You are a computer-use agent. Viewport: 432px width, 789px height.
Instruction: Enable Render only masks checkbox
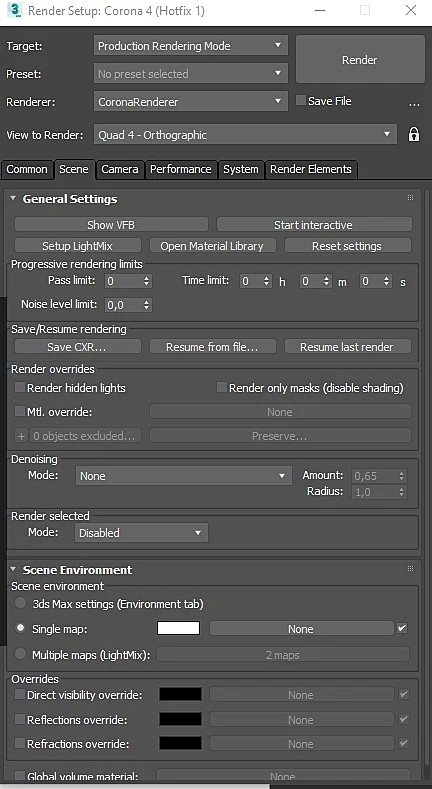tap(222, 387)
